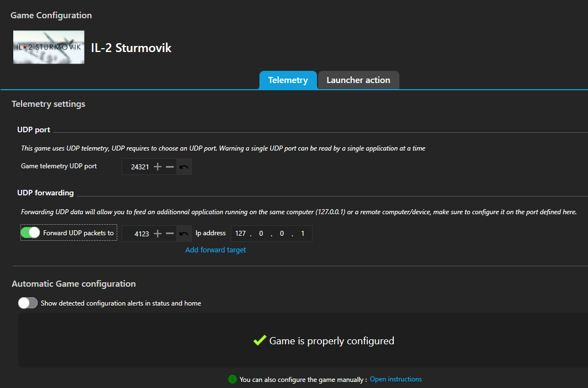Image resolution: width=588 pixels, height=388 pixels.
Task: Select the 127 octet of the IP address
Action: (241, 234)
